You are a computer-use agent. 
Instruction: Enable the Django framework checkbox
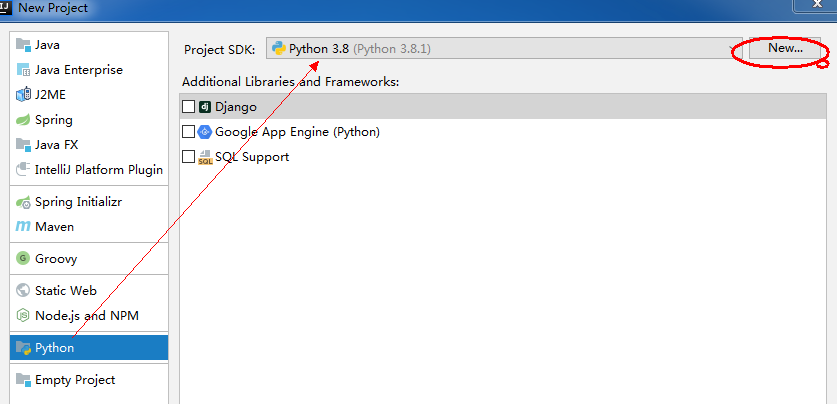188,107
